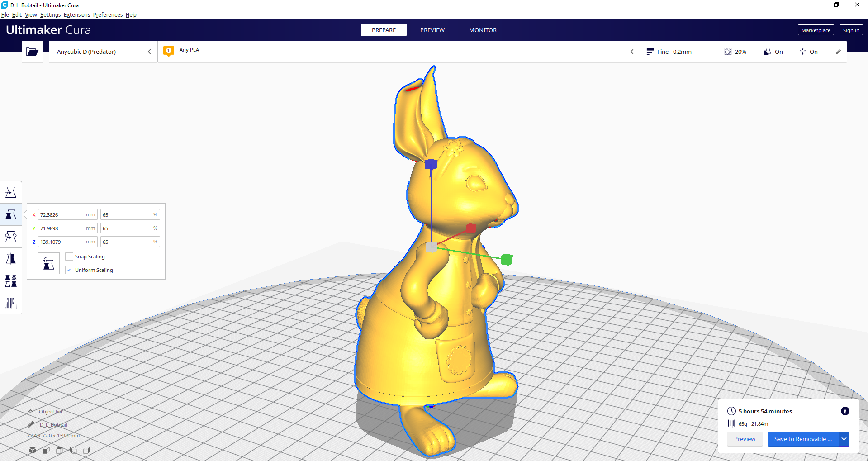Switch to 3D perspective view cube
868x461 pixels.
(x=33, y=450)
